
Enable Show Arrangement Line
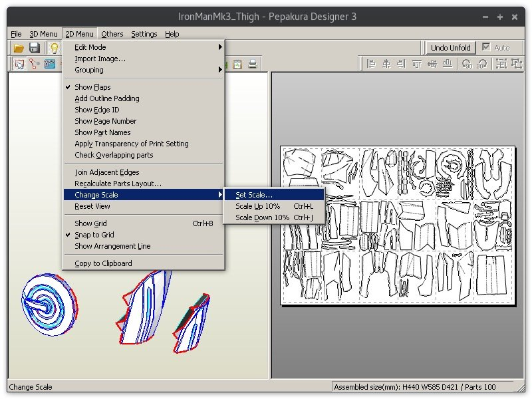(144, 246)
